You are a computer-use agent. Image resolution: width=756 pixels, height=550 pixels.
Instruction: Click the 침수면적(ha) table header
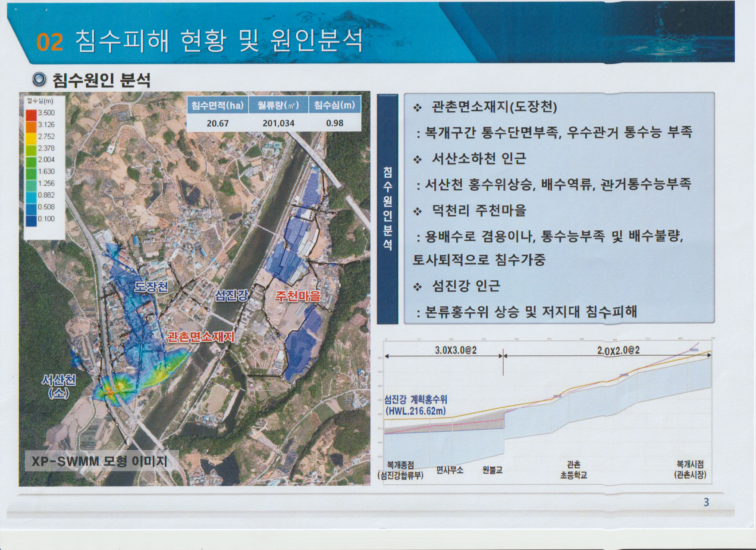tap(218, 105)
